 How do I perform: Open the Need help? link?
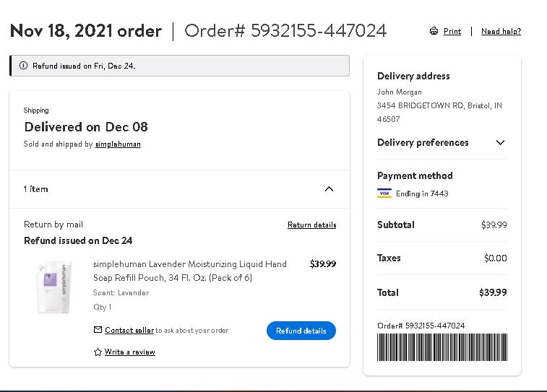[501, 31]
